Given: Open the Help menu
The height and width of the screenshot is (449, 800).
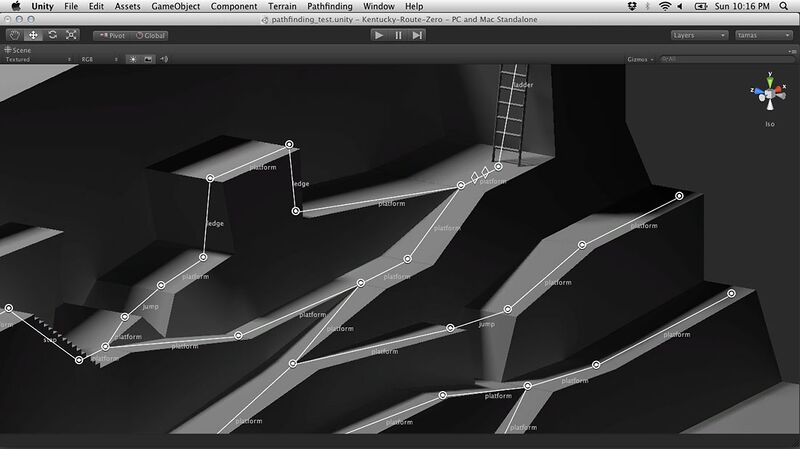Looking at the screenshot, I should click(x=414, y=6).
